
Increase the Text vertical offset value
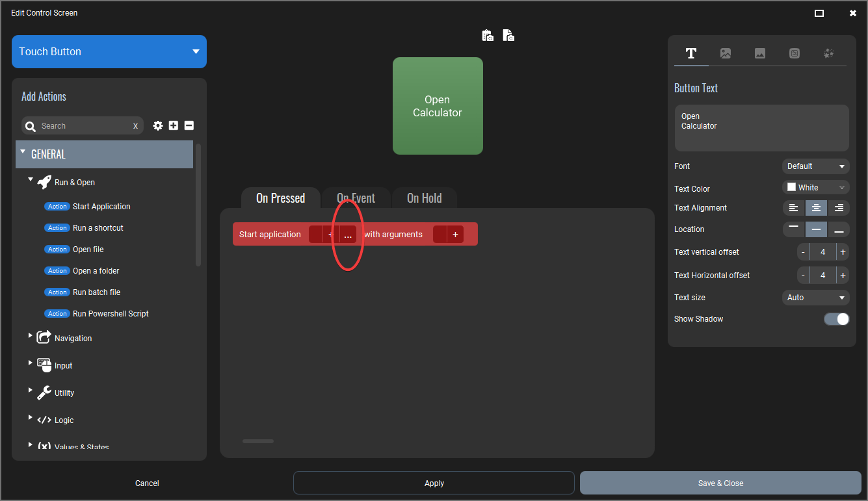[x=843, y=252]
